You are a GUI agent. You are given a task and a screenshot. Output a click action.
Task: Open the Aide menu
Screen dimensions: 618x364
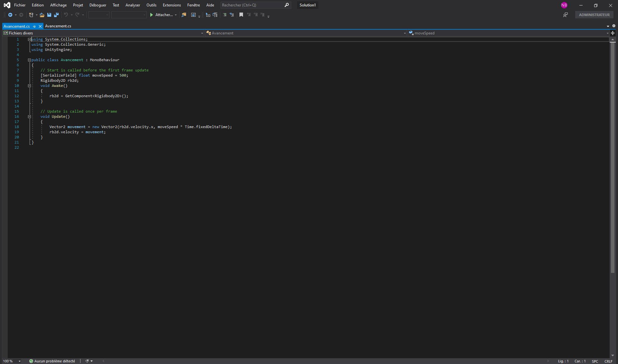(x=210, y=5)
